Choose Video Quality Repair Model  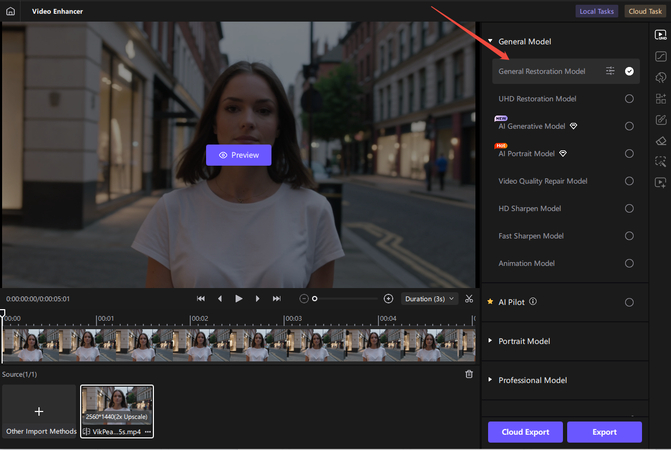[x=629, y=181]
